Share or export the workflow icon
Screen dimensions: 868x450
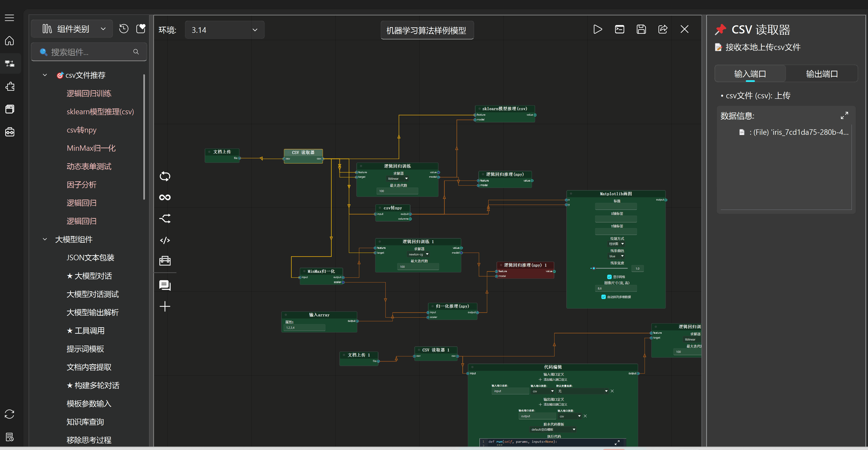(662, 30)
